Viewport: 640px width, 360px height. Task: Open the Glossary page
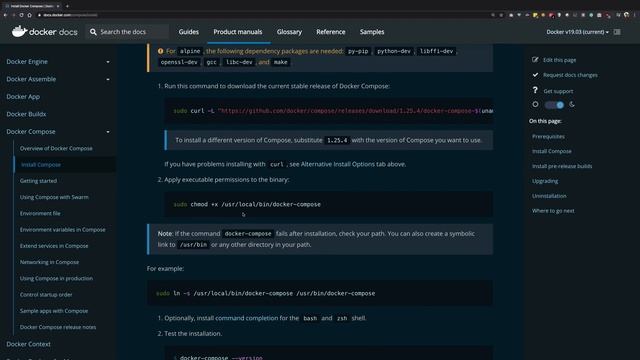pos(289,32)
